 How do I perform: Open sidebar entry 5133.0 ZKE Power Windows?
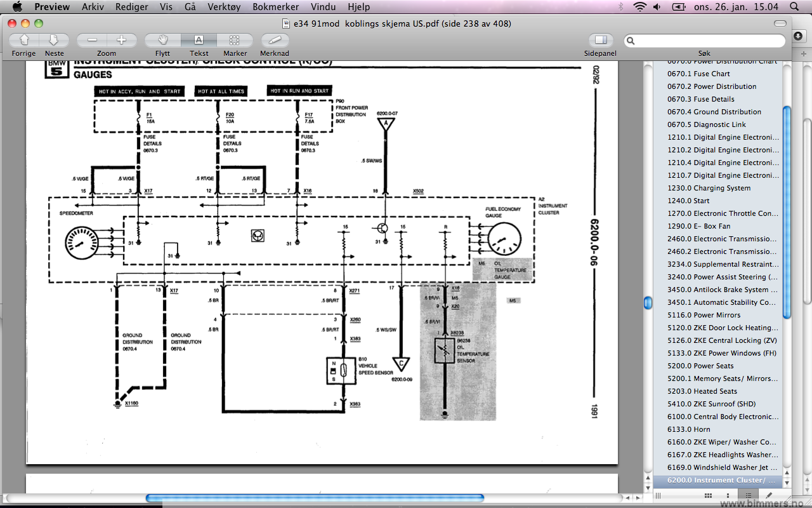click(723, 353)
